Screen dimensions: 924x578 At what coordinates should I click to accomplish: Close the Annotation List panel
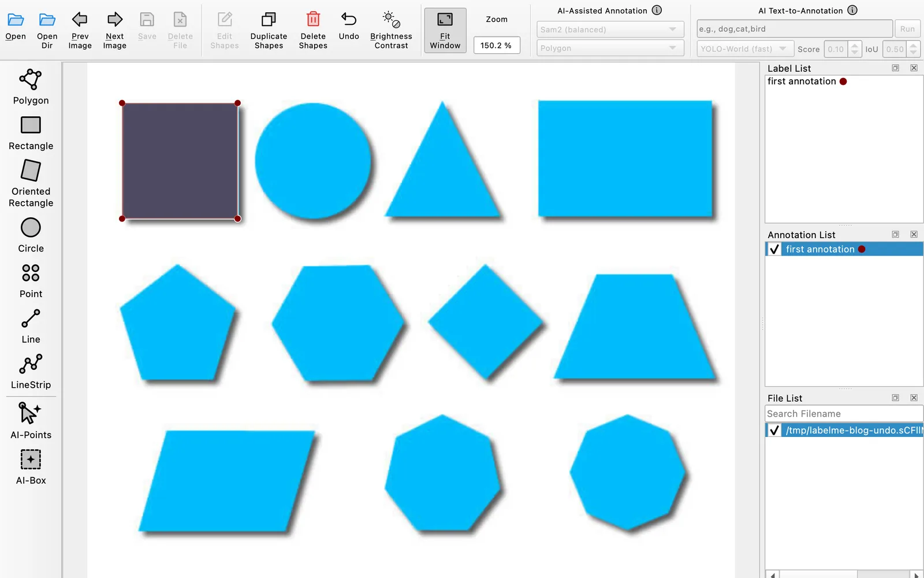914,235
